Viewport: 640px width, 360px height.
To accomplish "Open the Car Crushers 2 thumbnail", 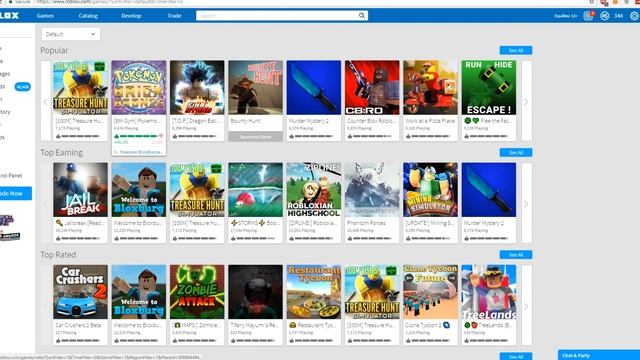I will (80, 292).
